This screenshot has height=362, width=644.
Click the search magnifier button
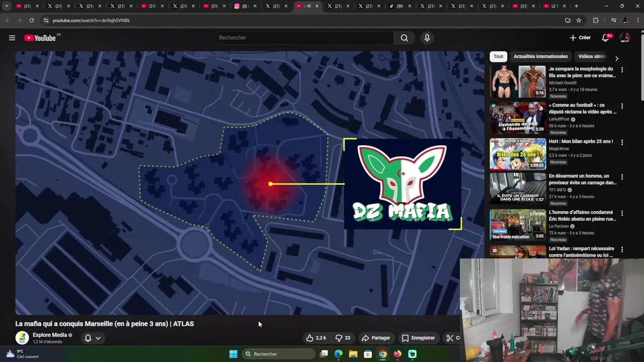click(404, 38)
